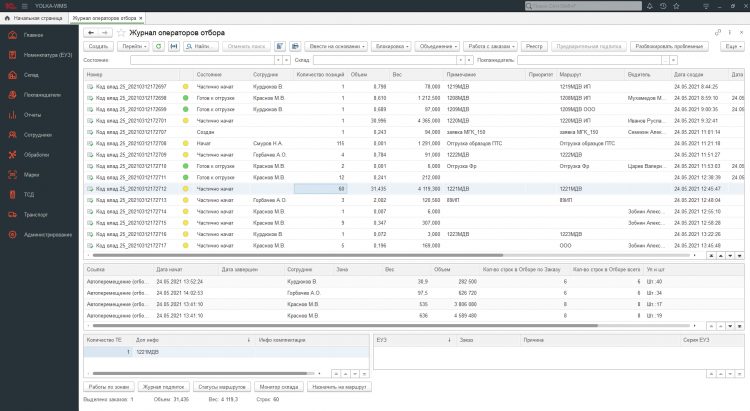
Task: Open the Транспорт section in sidebar
Action: 35,214
